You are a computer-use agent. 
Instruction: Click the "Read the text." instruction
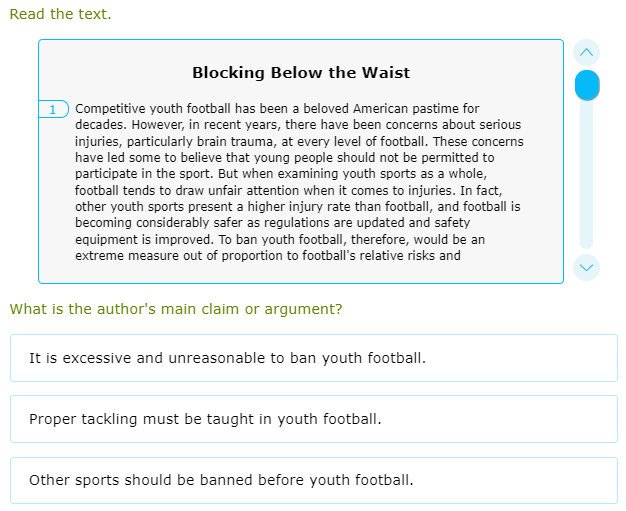(60, 14)
